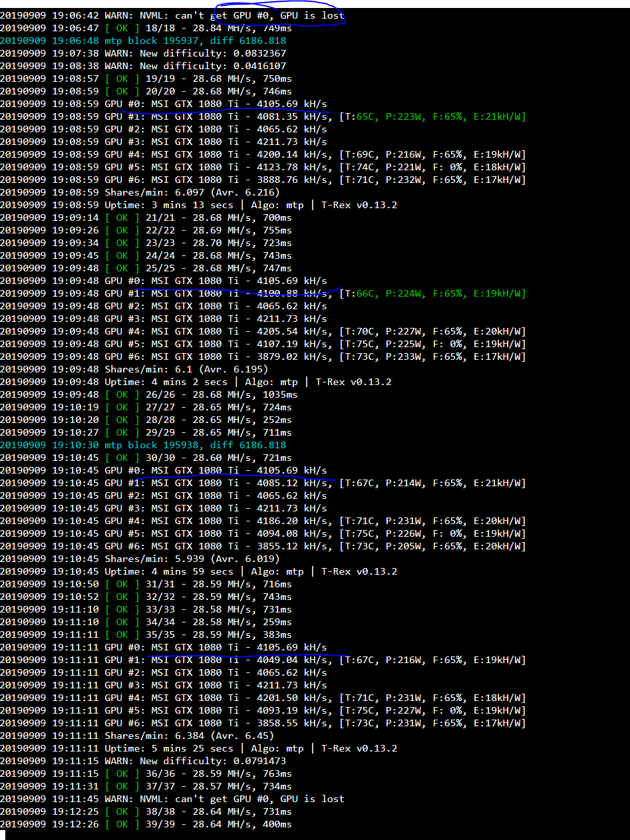Screen dimensions: 630x840
Task: Select GPU #6 line showing 3879.02 kH/s
Action: point(263,356)
